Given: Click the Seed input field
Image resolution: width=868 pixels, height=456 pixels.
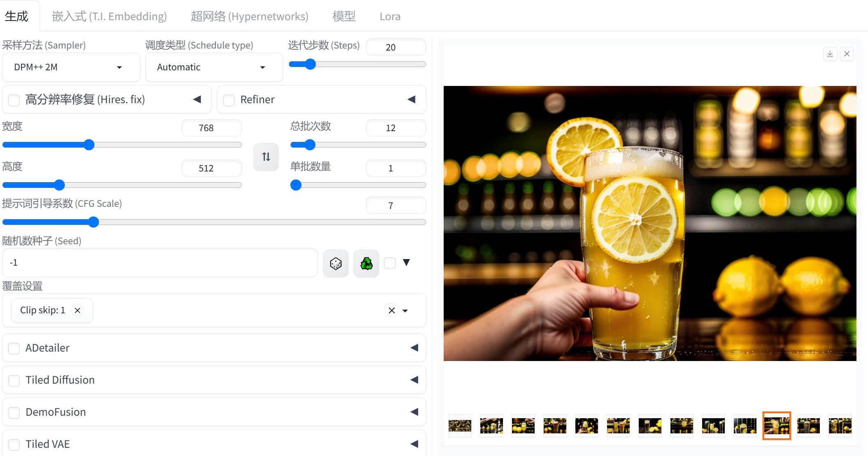Looking at the screenshot, I should coord(160,263).
